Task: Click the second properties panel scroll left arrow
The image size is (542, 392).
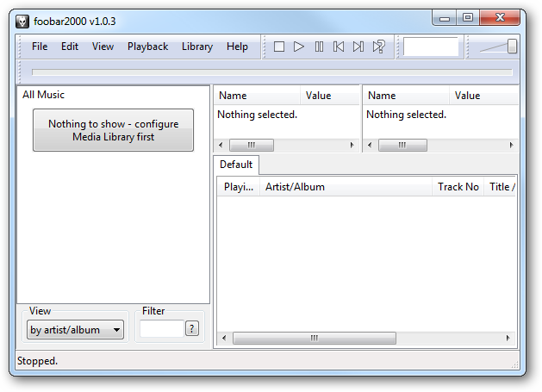Action: pos(370,145)
